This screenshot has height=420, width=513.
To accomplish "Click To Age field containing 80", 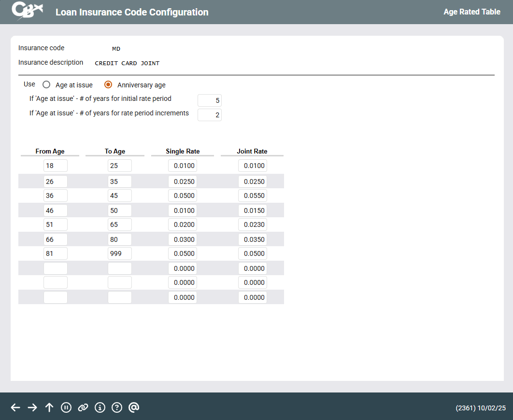I will [x=120, y=239].
